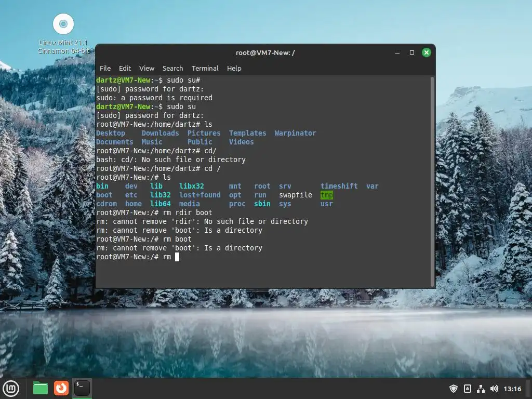Select the Terminal taskbar window button
The height and width of the screenshot is (399, 532).
[82, 388]
